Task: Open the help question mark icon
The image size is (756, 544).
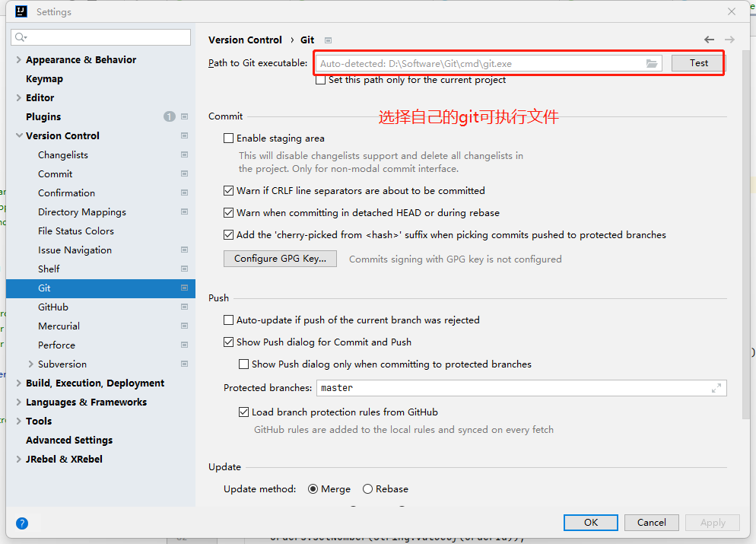Action: [x=22, y=523]
